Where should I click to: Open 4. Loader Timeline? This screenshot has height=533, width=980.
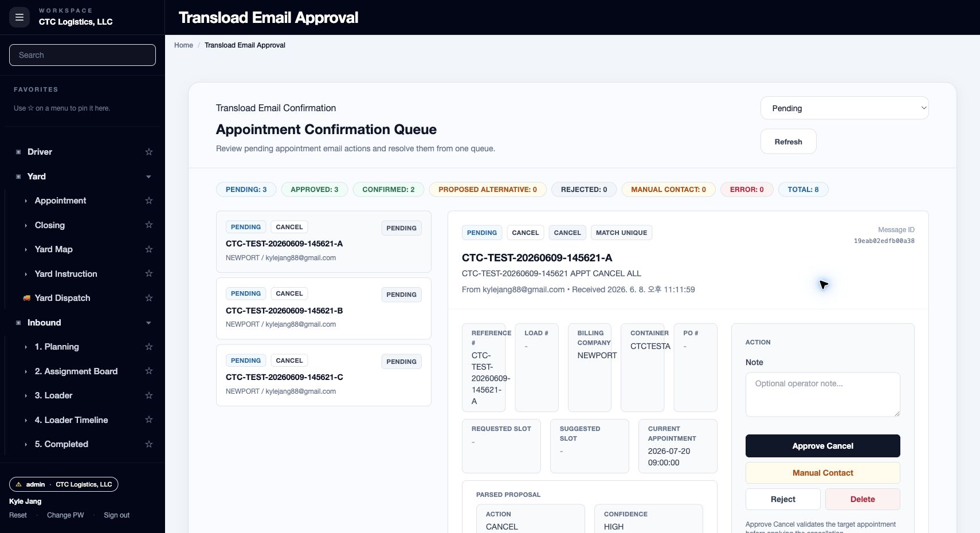click(71, 420)
